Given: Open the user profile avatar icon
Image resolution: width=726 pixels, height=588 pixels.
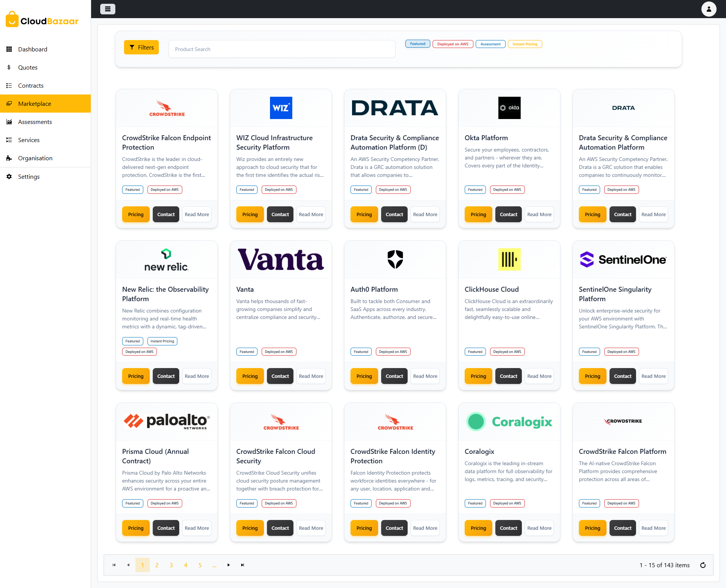Looking at the screenshot, I should pos(709,9).
